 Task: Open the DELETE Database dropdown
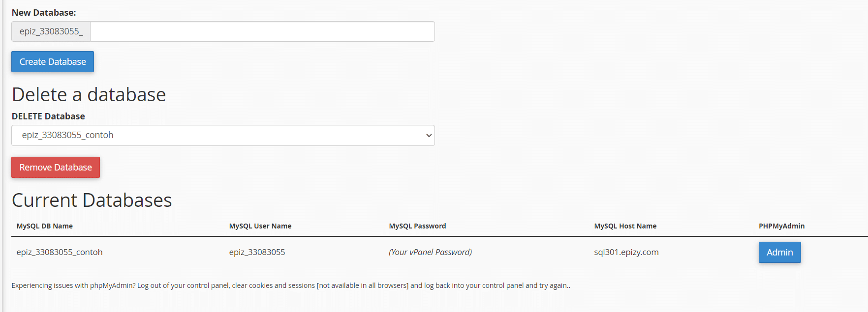(x=222, y=135)
